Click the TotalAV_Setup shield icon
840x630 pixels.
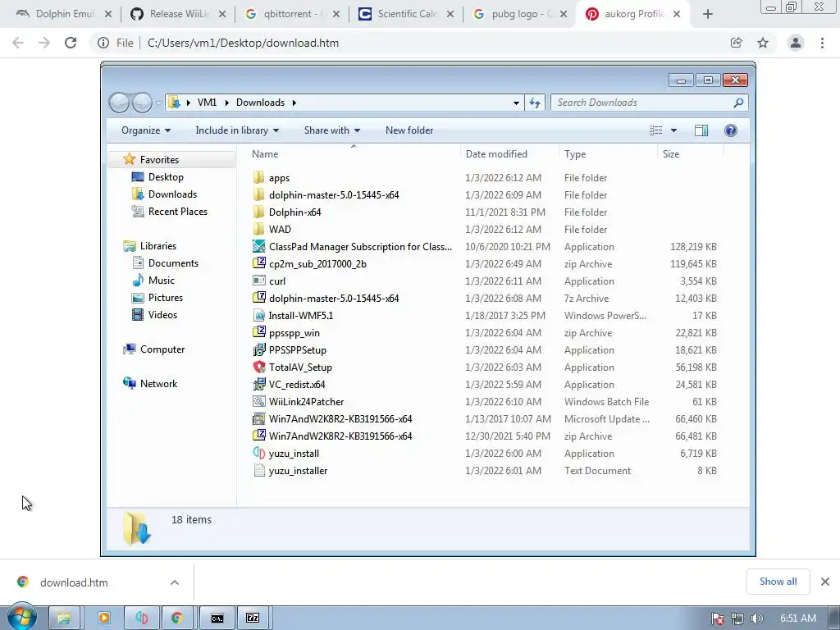click(x=258, y=367)
